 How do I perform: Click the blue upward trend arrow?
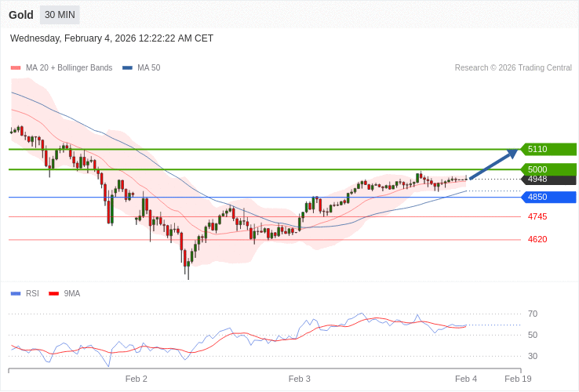tap(494, 164)
